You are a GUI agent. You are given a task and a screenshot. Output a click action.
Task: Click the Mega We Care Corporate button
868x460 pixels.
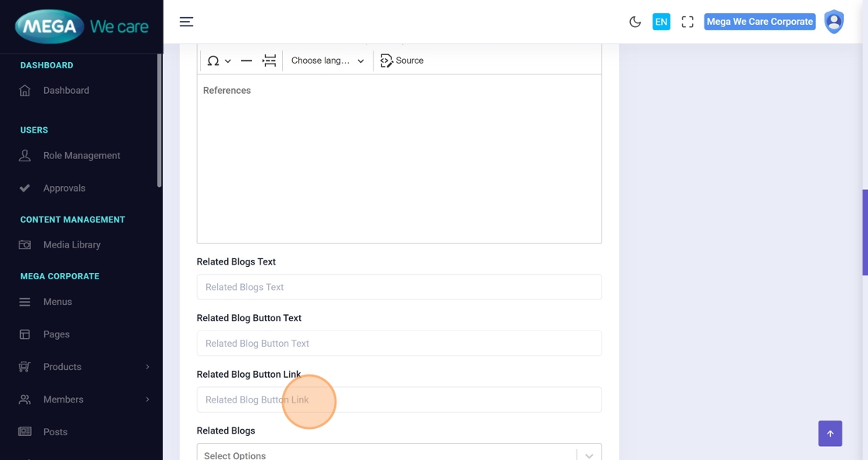(x=759, y=22)
